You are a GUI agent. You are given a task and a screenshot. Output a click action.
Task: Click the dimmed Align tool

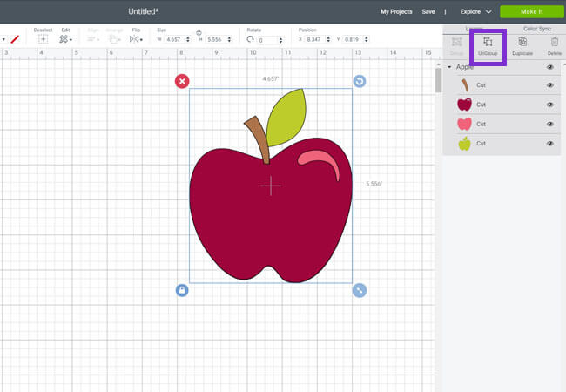click(93, 39)
